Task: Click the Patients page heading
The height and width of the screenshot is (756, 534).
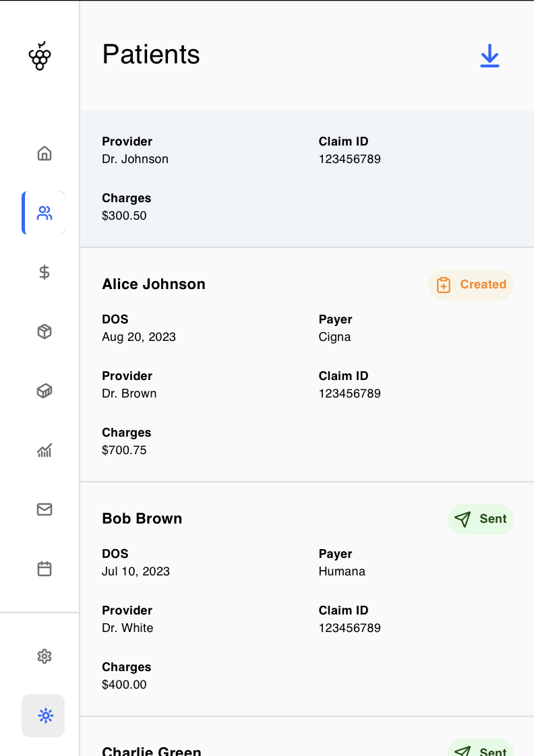Action: point(151,55)
